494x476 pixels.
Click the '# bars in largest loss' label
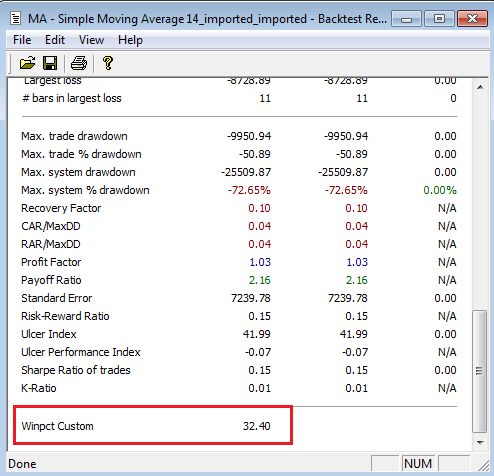[72, 98]
